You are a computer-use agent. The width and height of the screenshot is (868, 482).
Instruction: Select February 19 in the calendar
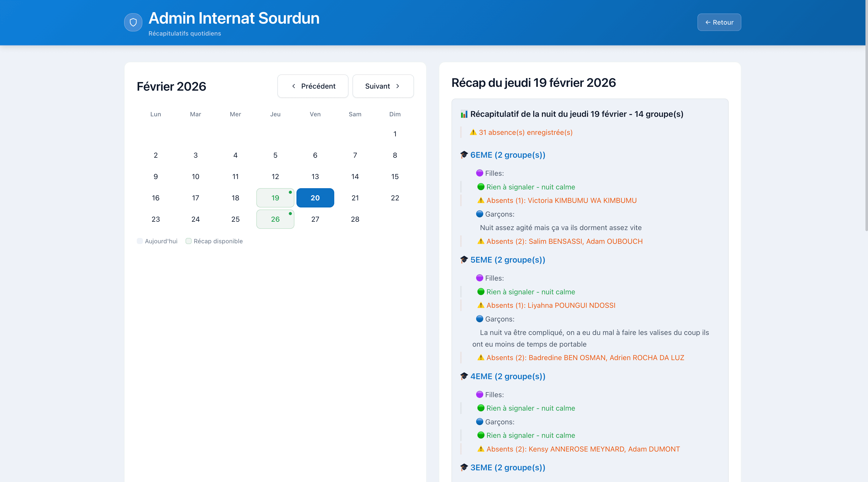pyautogui.click(x=275, y=198)
